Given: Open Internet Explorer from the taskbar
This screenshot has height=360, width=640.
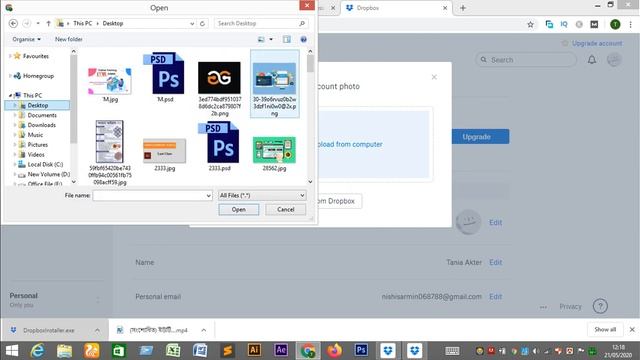Looking at the screenshot, I should 37,351.
